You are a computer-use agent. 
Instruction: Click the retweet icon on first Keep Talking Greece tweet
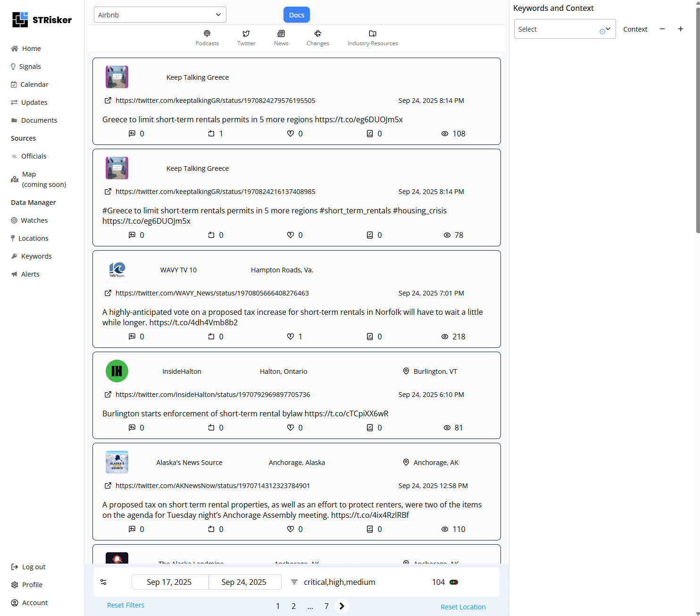211,134
